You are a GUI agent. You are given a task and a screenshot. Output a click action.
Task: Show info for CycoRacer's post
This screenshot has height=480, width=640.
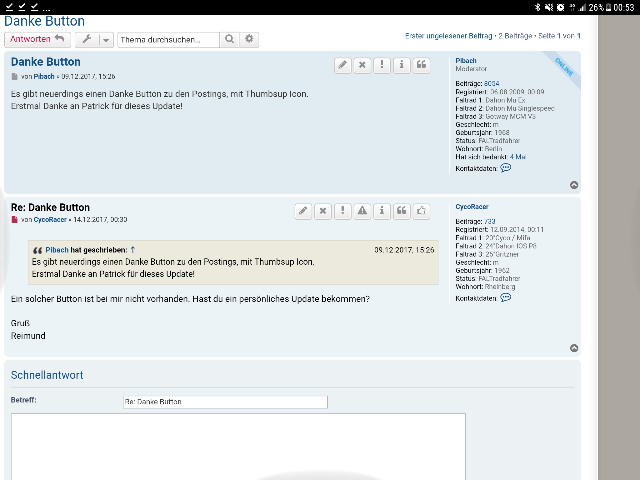click(381, 211)
